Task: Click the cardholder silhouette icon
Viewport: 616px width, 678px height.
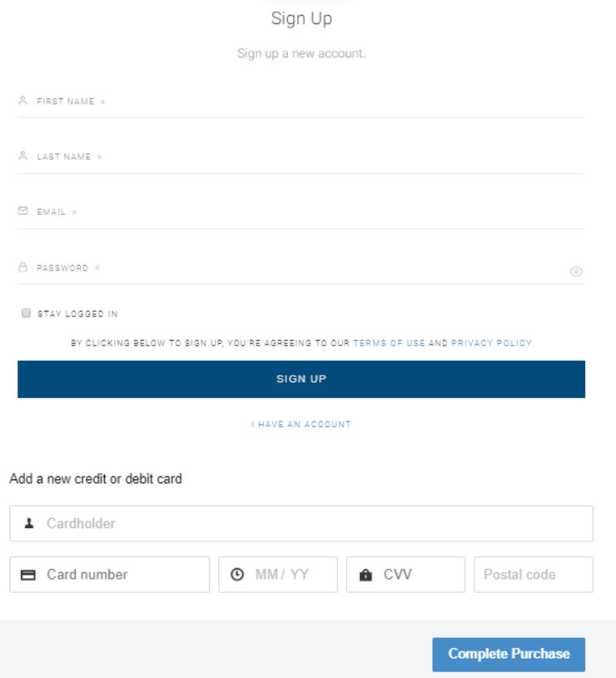Action: point(29,523)
